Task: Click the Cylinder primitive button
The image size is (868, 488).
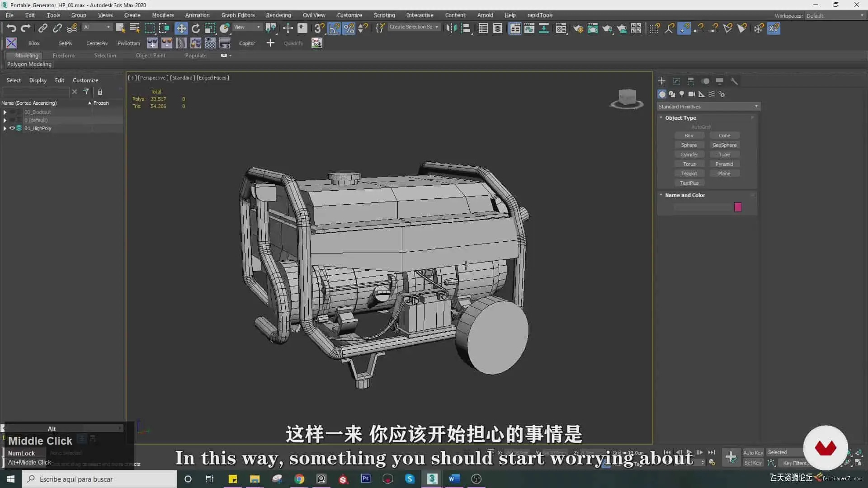Action: [x=689, y=155]
